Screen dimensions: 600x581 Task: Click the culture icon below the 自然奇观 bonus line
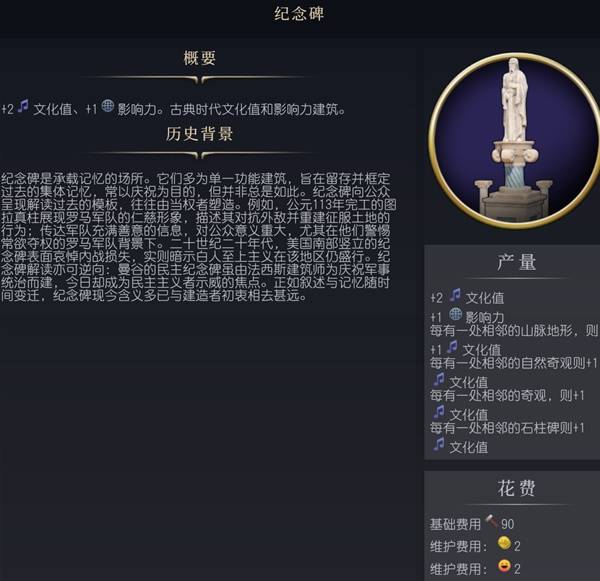439,379
